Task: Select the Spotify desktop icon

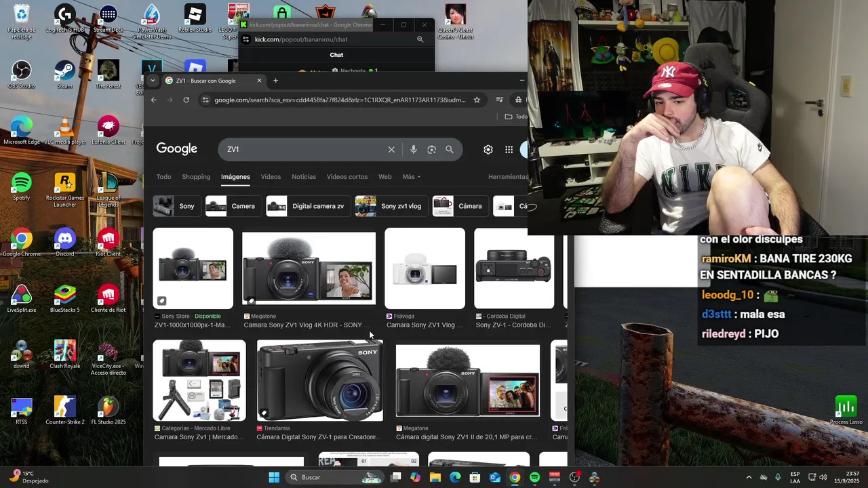Action: (22, 187)
